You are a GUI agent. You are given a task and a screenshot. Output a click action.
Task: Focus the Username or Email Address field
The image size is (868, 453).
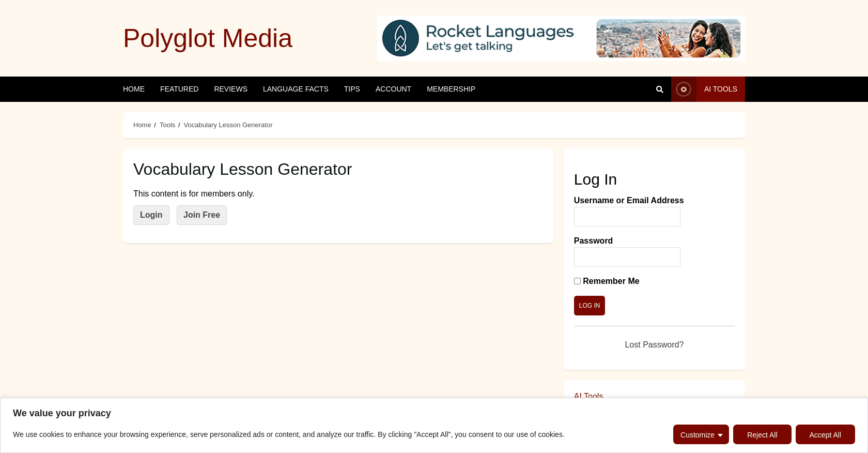[x=627, y=217]
